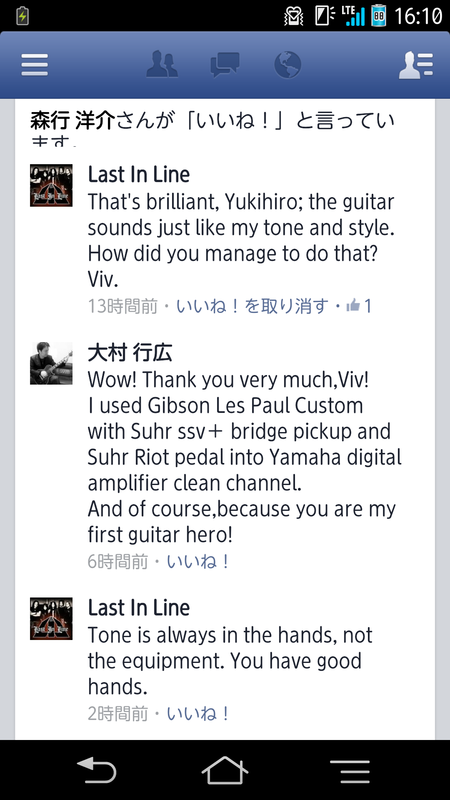Viewport: 450px width, 800px height.
Task: Tap 大村 行広's profile picture
Action: click(51, 363)
